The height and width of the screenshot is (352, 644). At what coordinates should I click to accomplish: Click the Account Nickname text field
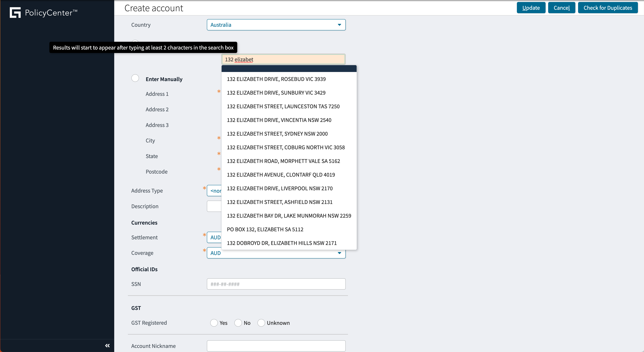click(x=276, y=346)
